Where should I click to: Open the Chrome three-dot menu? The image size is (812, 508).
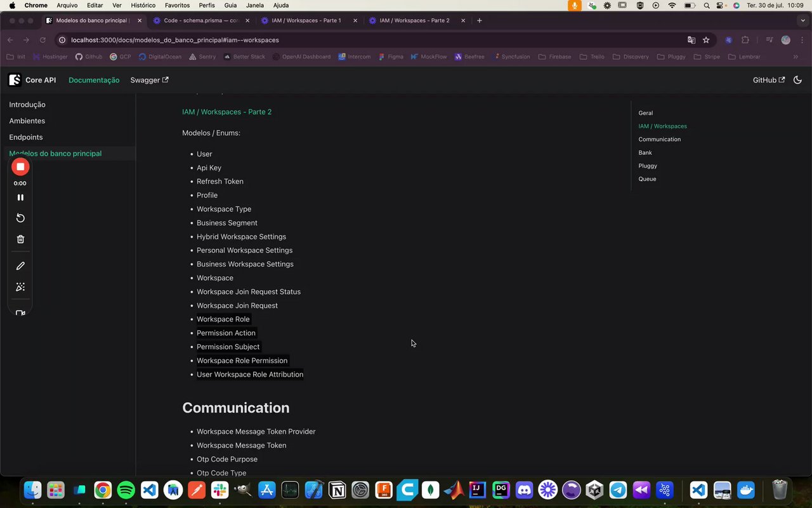click(x=801, y=40)
